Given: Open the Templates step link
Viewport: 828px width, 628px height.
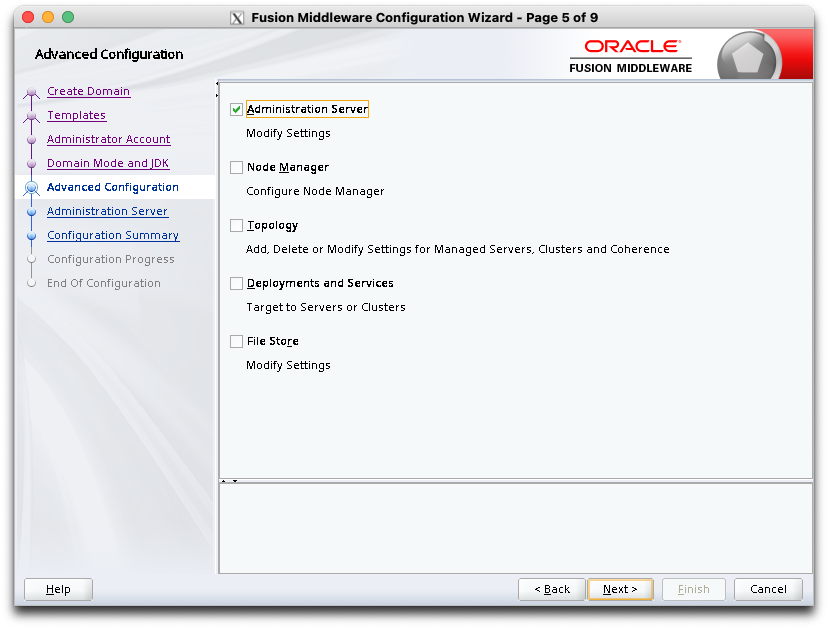Looking at the screenshot, I should (77, 115).
